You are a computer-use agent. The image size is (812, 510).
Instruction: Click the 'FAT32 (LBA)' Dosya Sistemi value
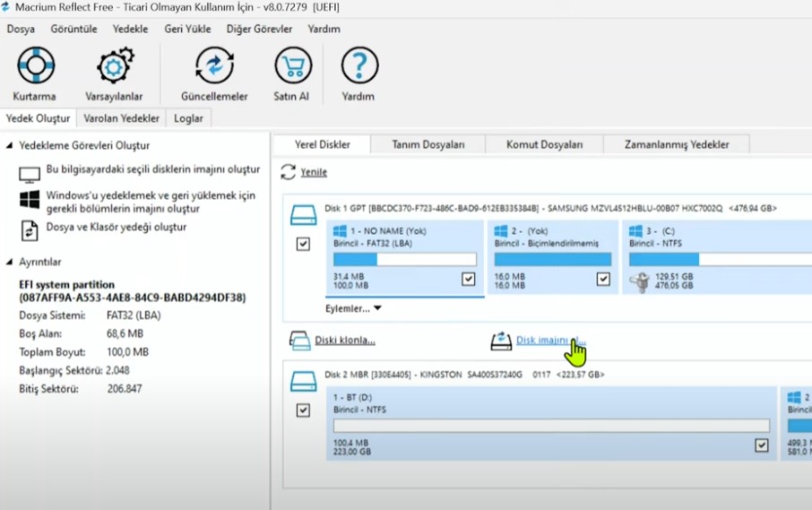134,316
